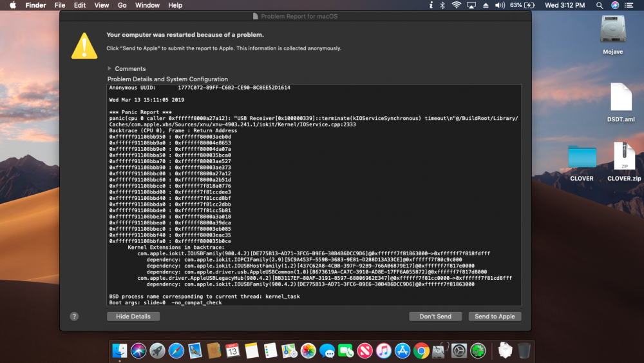The height and width of the screenshot is (363, 644).
Task: Launch Siri from the Dock
Action: [138, 351]
